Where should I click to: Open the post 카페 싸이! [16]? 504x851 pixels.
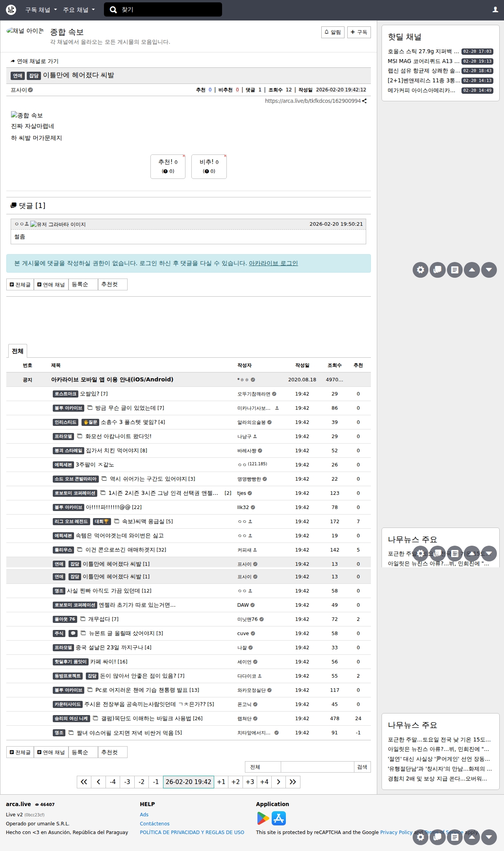click(x=109, y=661)
